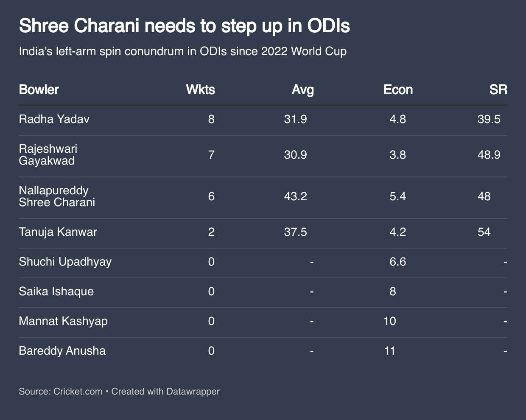The height and width of the screenshot is (420, 526).
Task: Click the Avg column header
Action: tap(302, 90)
